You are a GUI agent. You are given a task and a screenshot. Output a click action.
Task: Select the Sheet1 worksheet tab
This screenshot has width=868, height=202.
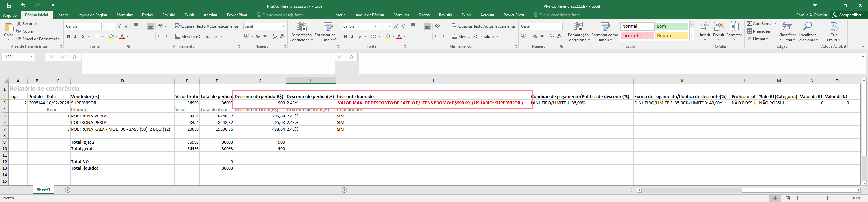43,190
